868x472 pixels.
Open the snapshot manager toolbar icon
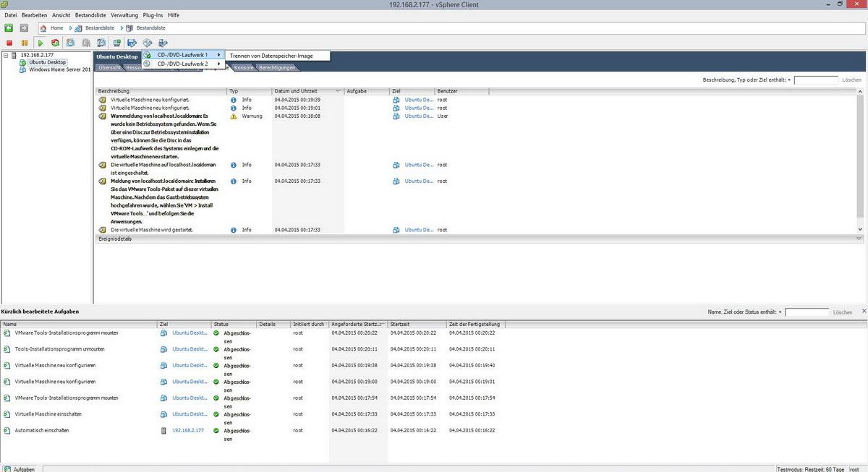point(101,43)
